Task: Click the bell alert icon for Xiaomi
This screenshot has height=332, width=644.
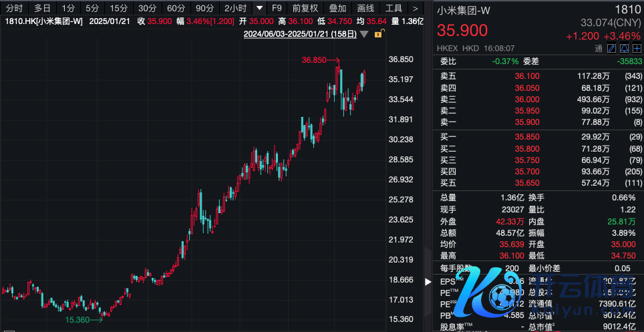Action: 624,49
